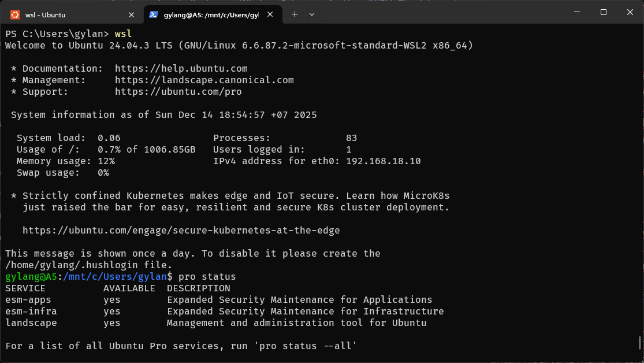Open the landscape.canonical.com management link
644x363 pixels.
pos(204,80)
